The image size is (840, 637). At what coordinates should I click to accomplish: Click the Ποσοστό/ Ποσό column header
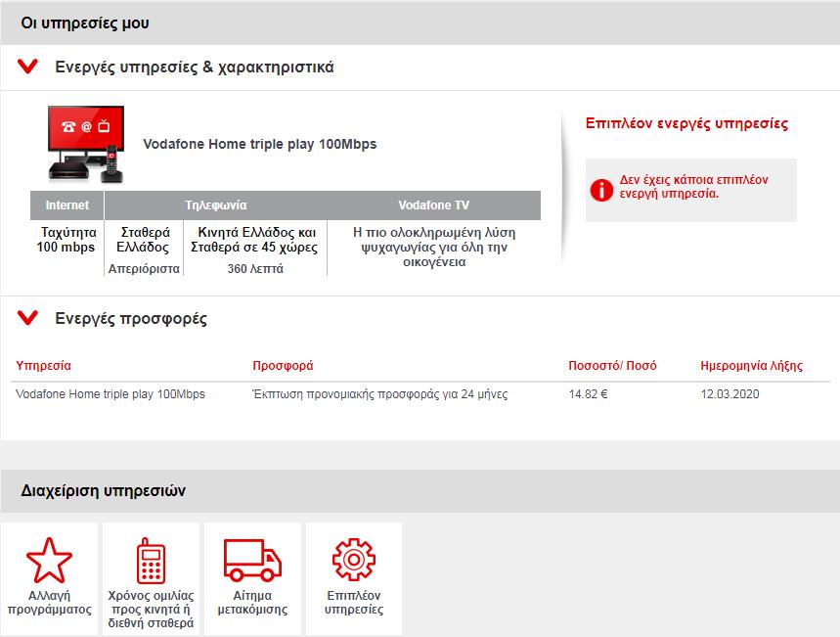click(x=612, y=366)
